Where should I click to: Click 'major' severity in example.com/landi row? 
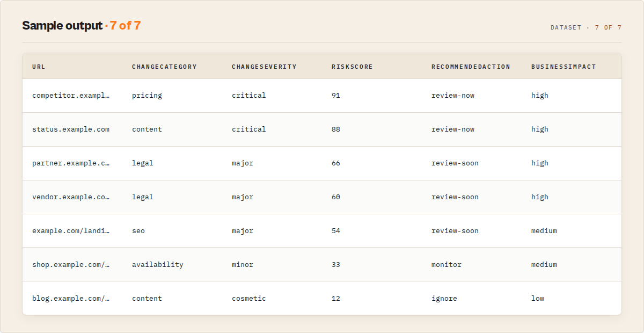[243, 231]
